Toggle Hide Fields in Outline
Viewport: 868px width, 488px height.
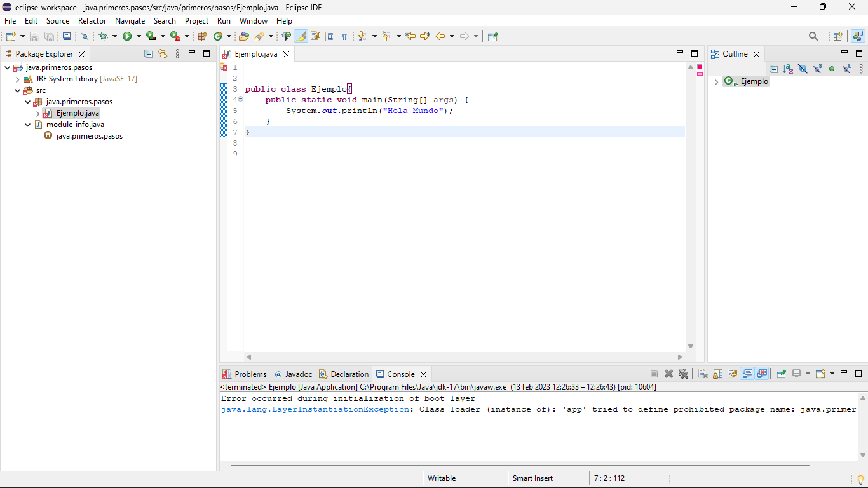tap(803, 69)
